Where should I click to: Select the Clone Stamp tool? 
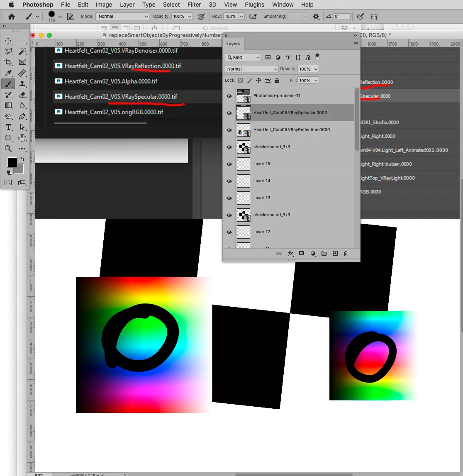point(22,84)
